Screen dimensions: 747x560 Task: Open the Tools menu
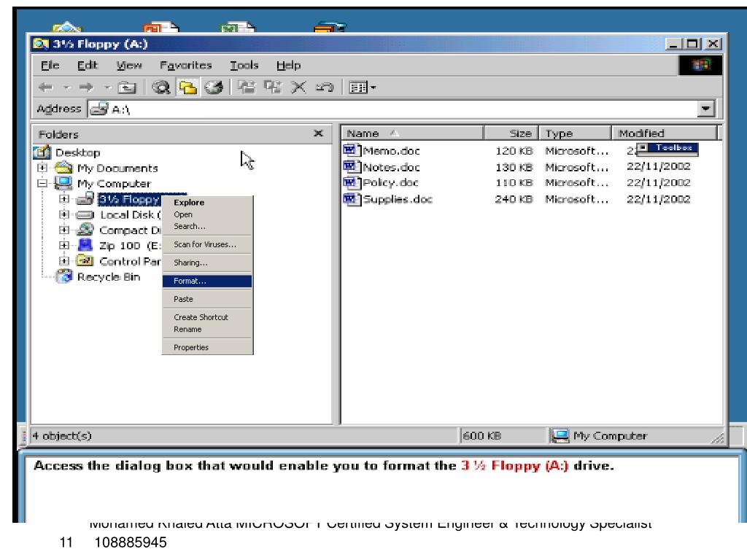244,65
